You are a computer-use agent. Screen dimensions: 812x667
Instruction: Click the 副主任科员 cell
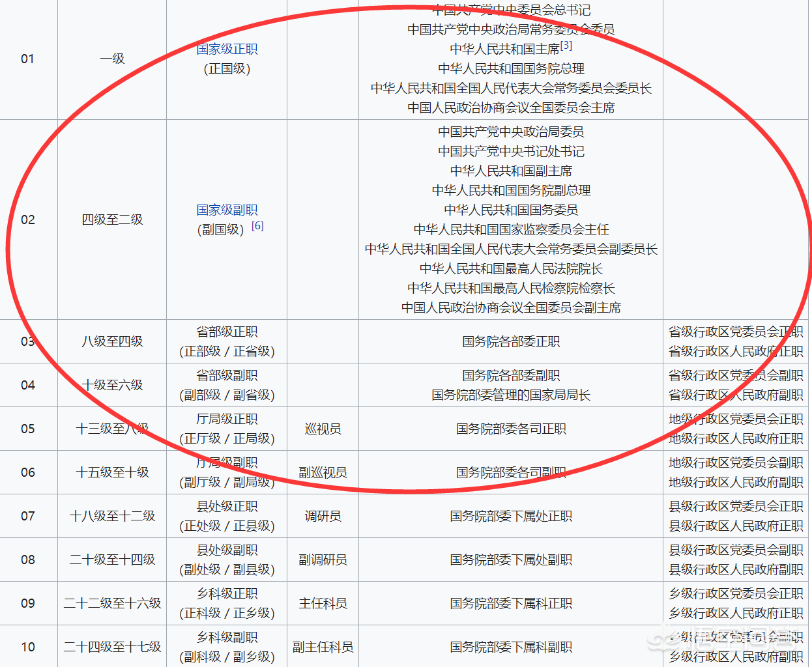click(x=323, y=646)
